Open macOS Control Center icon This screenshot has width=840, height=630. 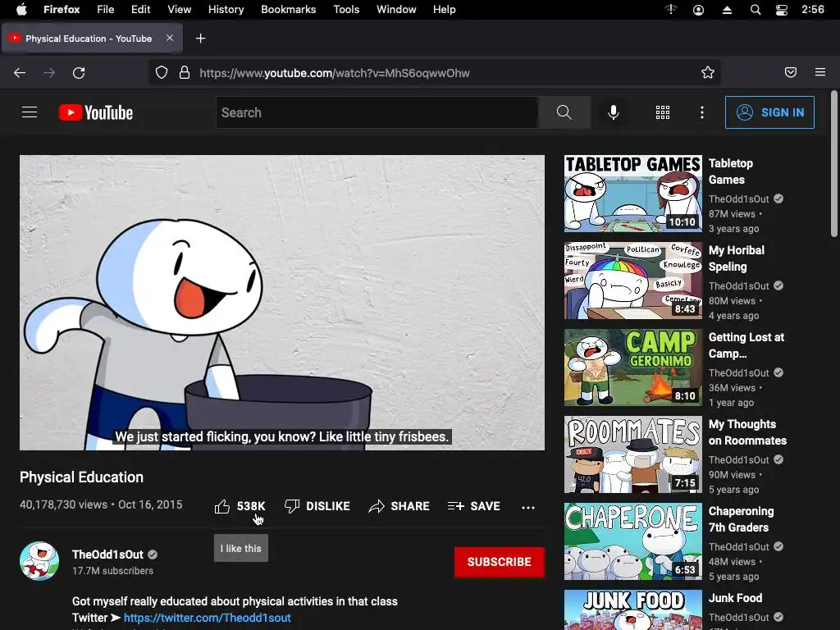782,10
